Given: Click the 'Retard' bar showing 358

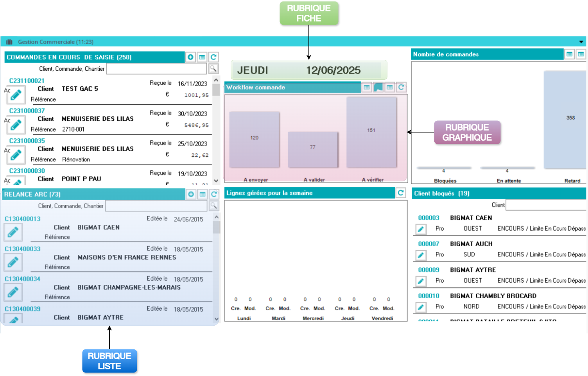Looking at the screenshot, I should [x=565, y=120].
